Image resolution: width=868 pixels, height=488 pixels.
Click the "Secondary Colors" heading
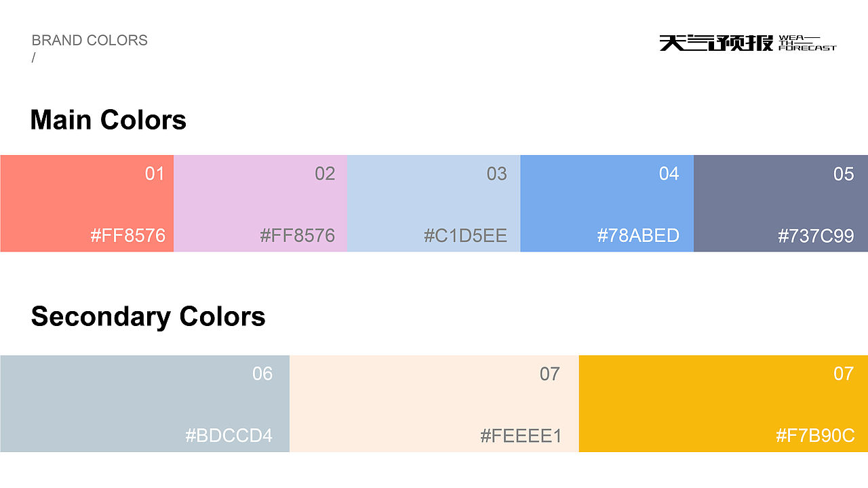(148, 317)
